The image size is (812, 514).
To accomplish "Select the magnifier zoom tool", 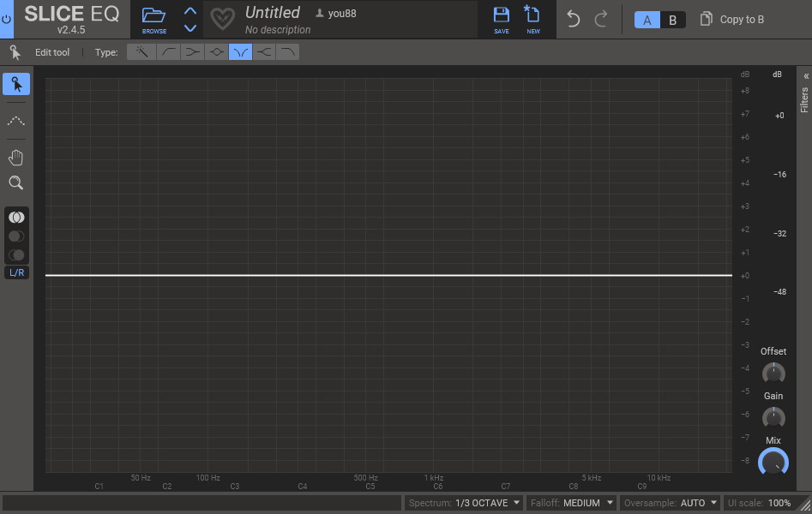I will click(15, 182).
